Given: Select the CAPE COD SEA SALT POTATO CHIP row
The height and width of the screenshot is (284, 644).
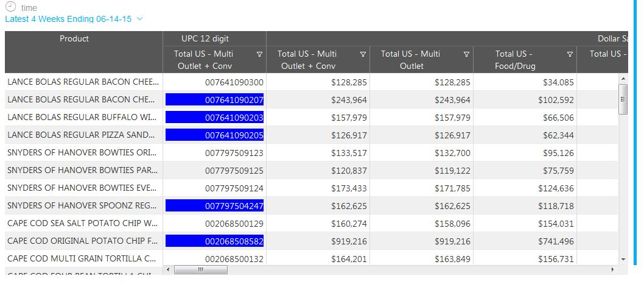Looking at the screenshot, I should pos(83,224).
